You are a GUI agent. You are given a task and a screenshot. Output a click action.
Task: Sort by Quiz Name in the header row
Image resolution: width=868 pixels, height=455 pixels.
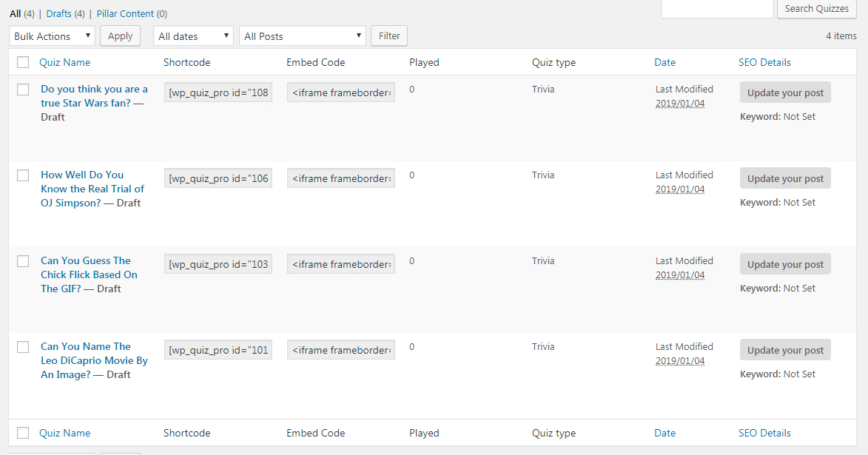[64, 63]
